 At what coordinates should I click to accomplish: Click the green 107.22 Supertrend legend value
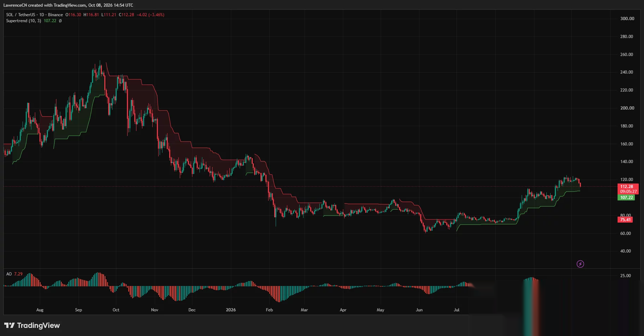point(50,21)
